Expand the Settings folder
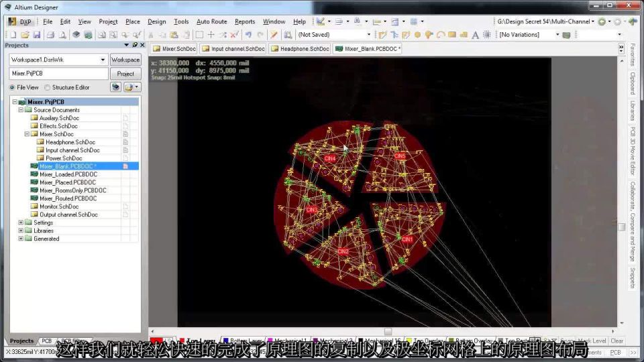Screen dimensions: 644x362 [x=21, y=223]
